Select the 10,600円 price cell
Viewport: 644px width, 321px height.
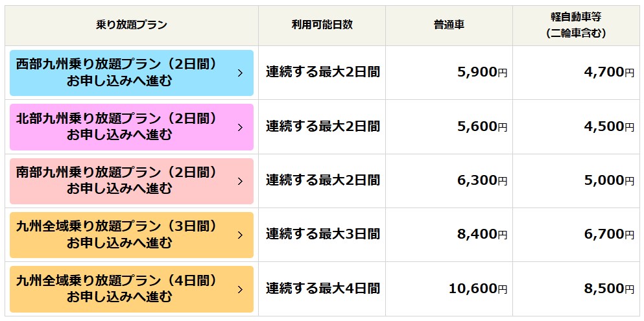click(x=478, y=289)
